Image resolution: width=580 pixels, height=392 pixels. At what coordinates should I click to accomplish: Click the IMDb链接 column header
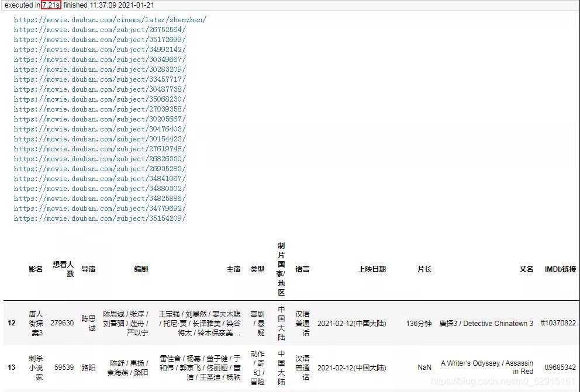560,269
